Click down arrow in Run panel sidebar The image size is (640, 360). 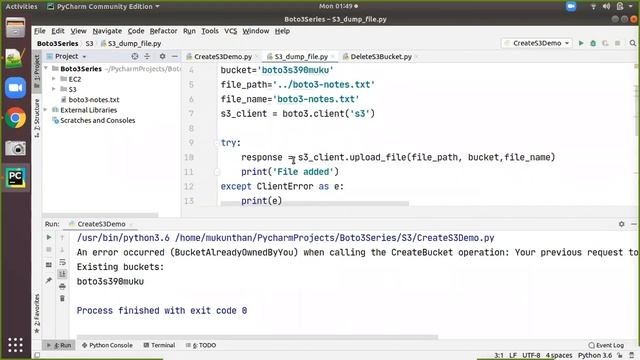click(62, 249)
